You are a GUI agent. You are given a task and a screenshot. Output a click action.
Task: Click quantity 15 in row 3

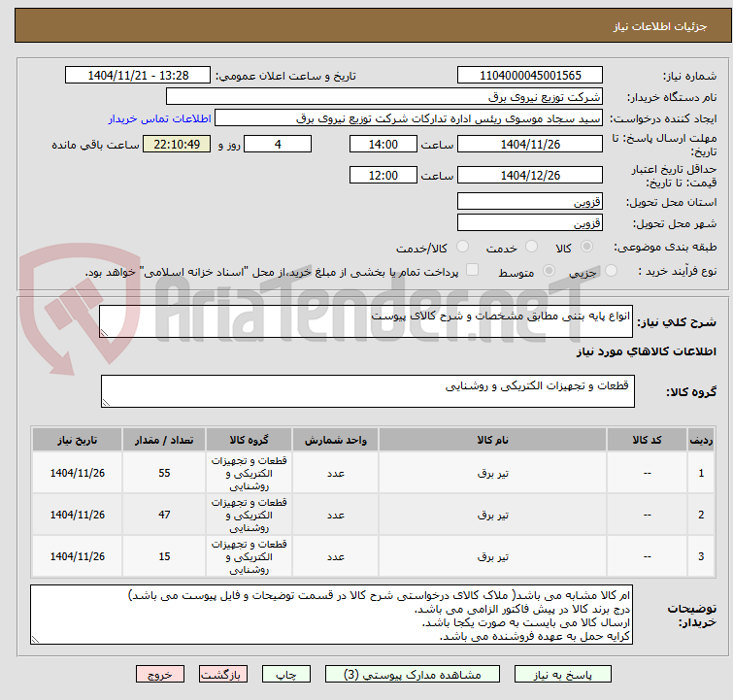click(164, 556)
